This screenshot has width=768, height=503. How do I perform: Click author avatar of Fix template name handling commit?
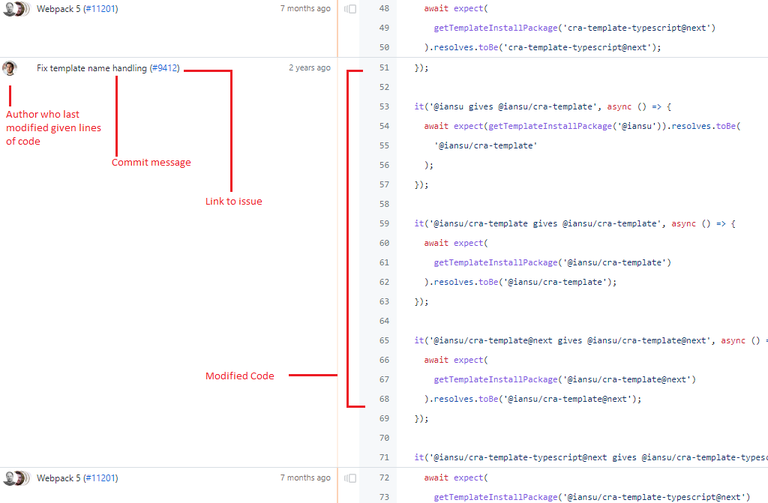click(9, 69)
